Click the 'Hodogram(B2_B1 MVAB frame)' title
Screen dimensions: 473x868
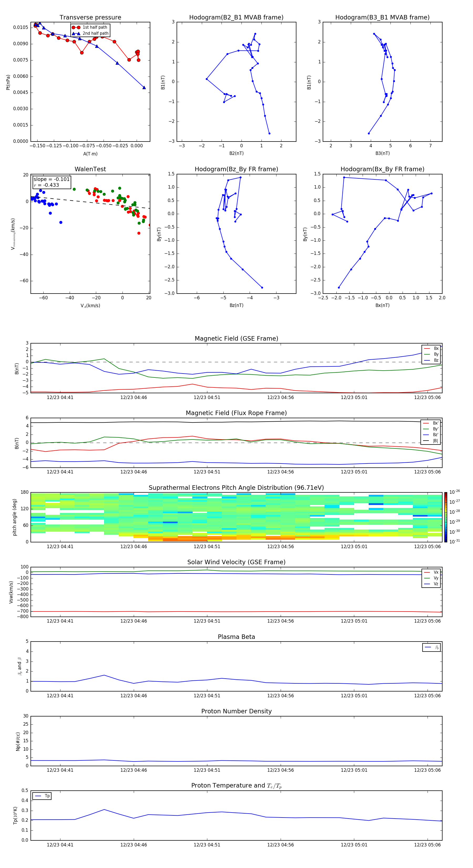point(236,18)
